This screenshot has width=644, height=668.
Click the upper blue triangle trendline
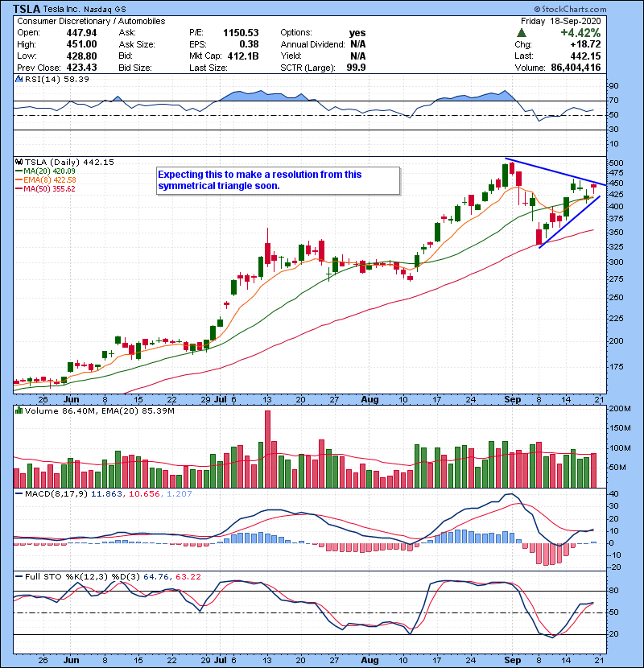coord(555,172)
